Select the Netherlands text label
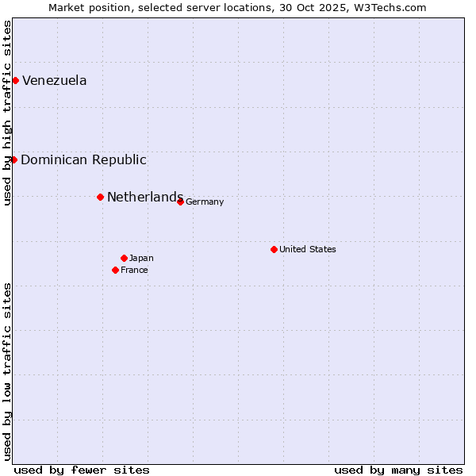Image resolution: width=476 pixels, height=476 pixels. click(x=145, y=197)
